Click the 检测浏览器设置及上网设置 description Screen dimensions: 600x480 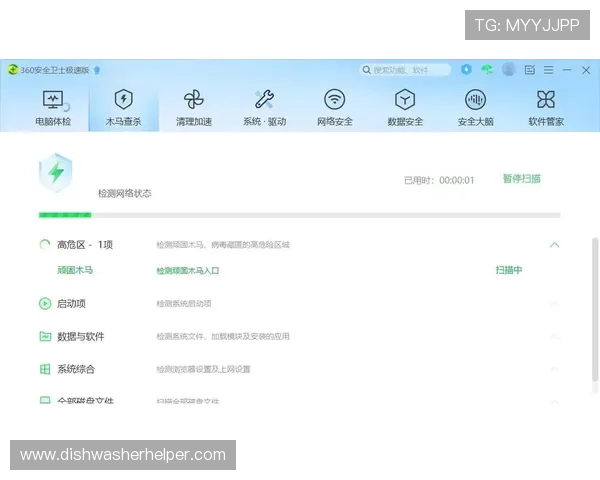tap(203, 369)
